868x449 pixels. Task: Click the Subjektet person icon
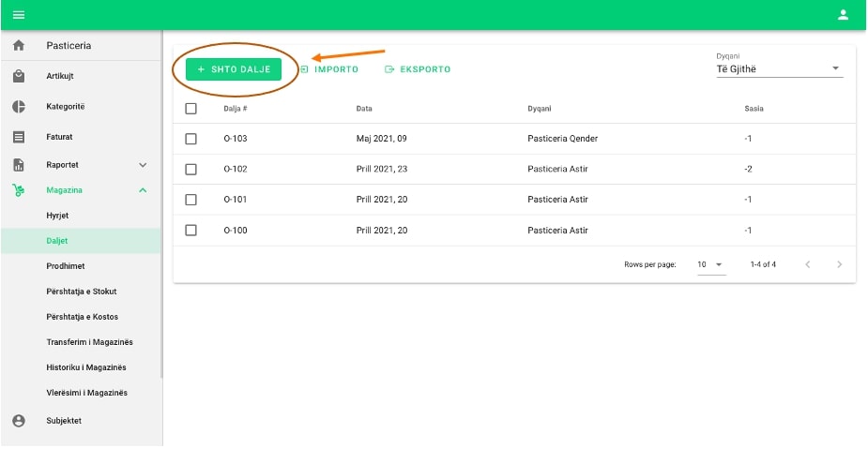[x=18, y=421]
